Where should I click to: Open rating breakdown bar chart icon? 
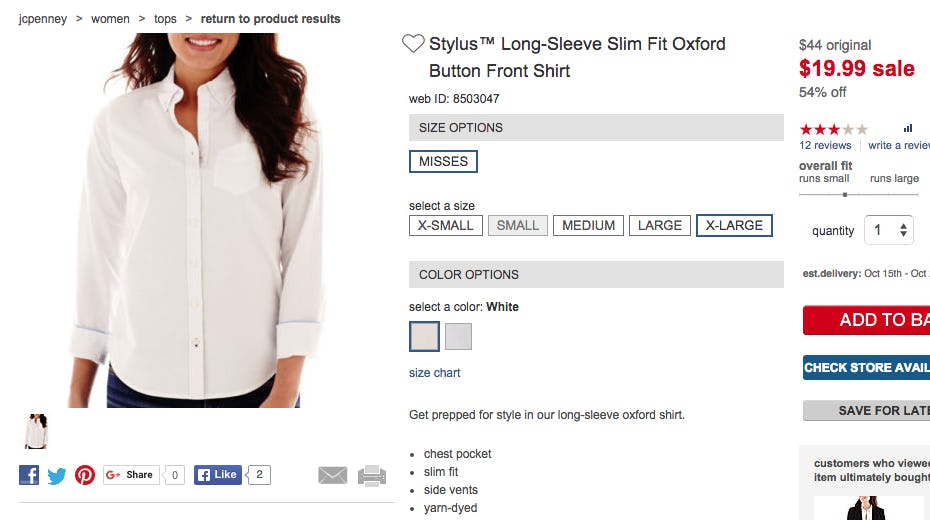[908, 128]
